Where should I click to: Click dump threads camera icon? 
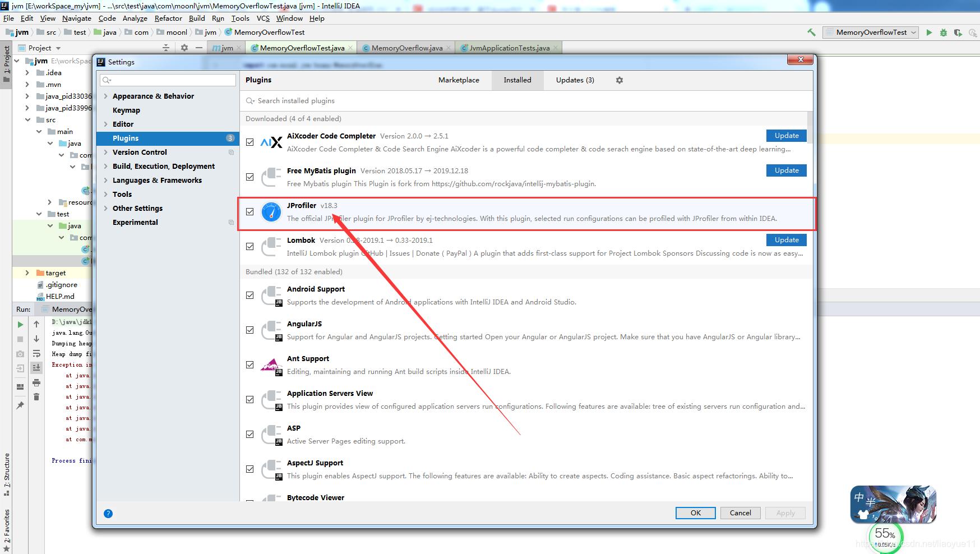pyautogui.click(x=20, y=354)
